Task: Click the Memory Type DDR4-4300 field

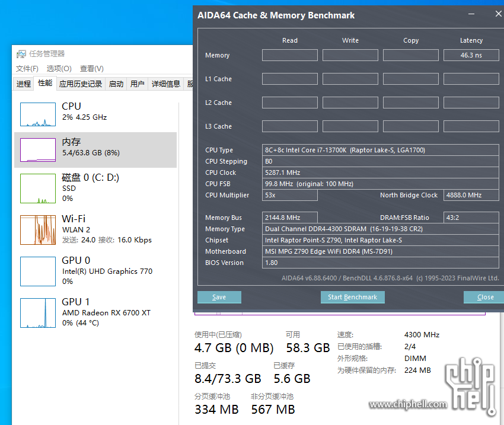Action: [x=381, y=229]
